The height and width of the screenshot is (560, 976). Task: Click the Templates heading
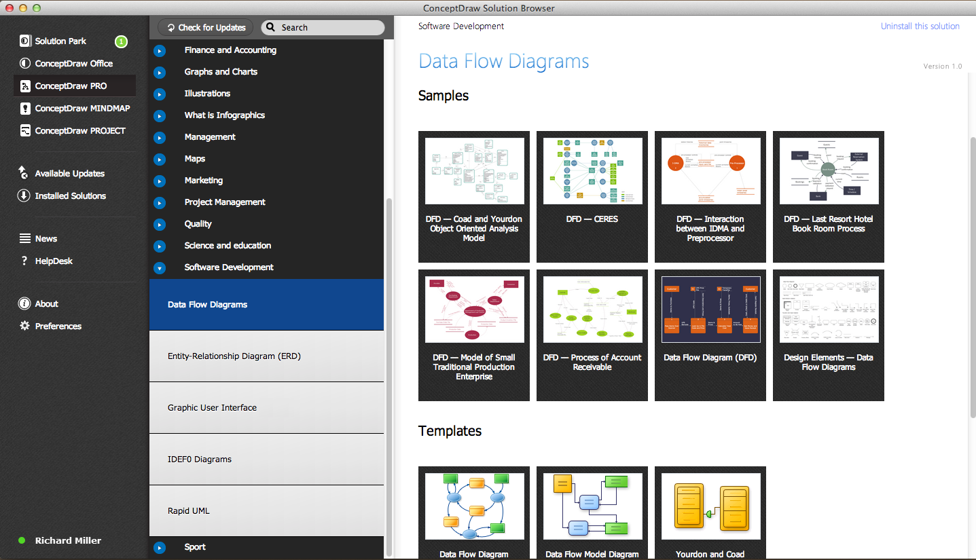tap(450, 431)
